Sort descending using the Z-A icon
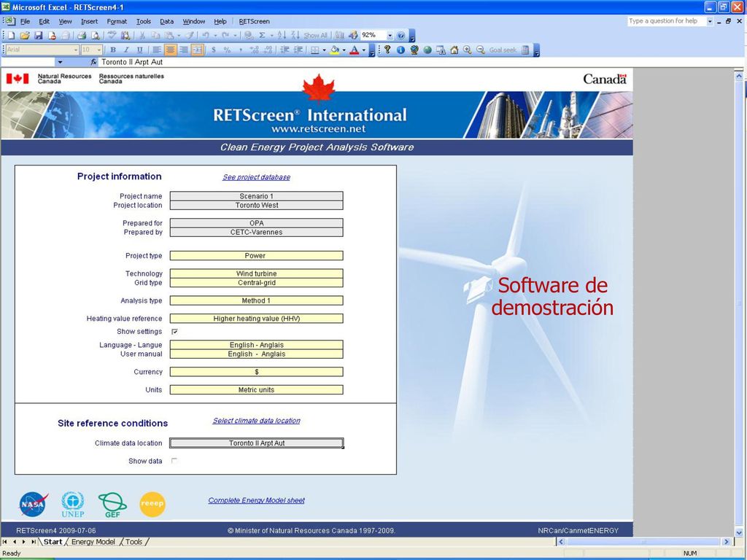 tap(295, 35)
